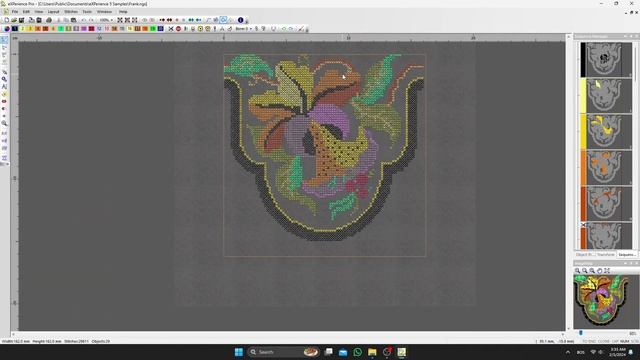Open the taskbar clock and date

pyautogui.click(x=618, y=352)
